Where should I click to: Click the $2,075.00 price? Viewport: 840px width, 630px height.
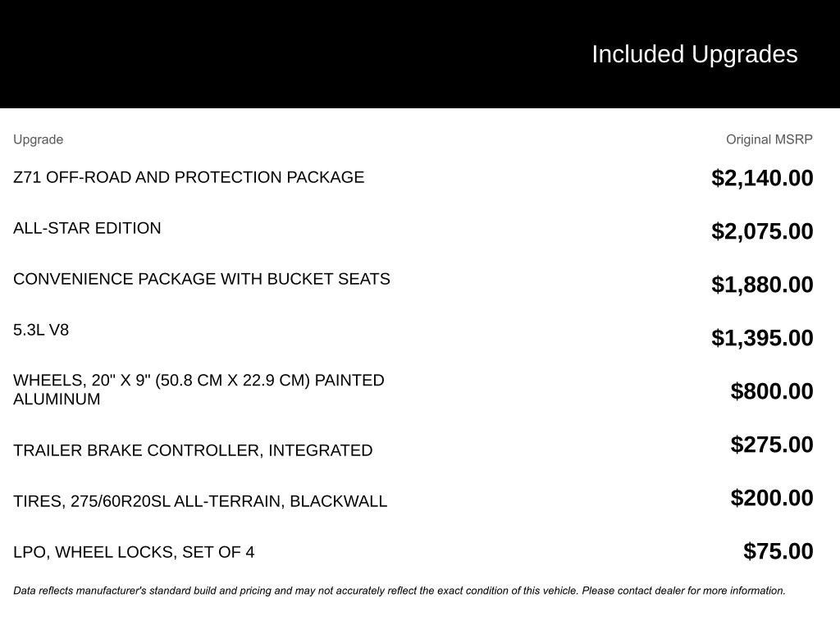tap(762, 231)
